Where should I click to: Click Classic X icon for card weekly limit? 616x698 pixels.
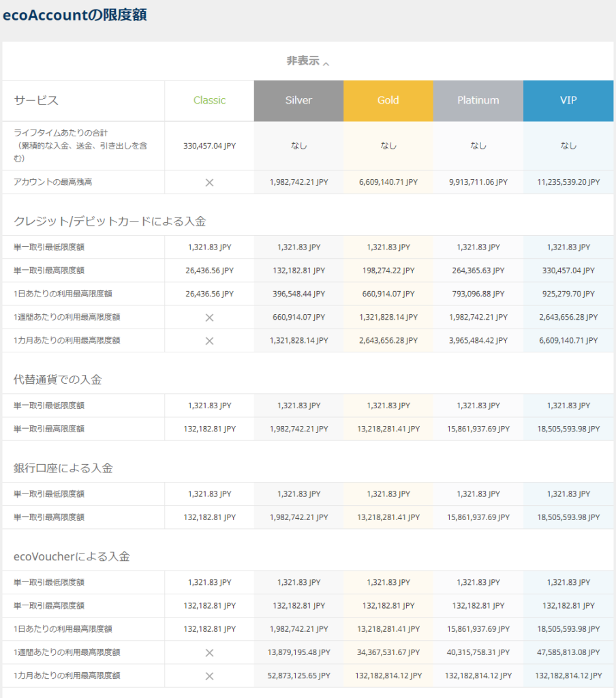(209, 318)
